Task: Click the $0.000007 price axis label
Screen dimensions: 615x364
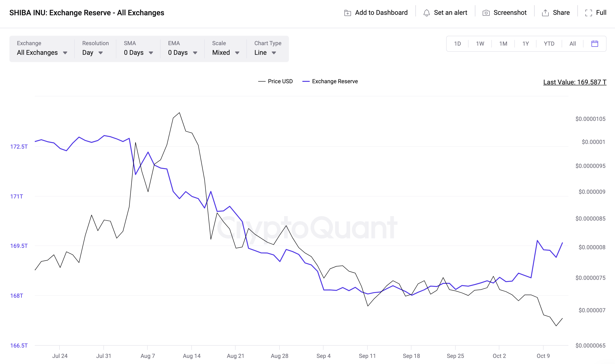Action: pyautogui.click(x=592, y=310)
